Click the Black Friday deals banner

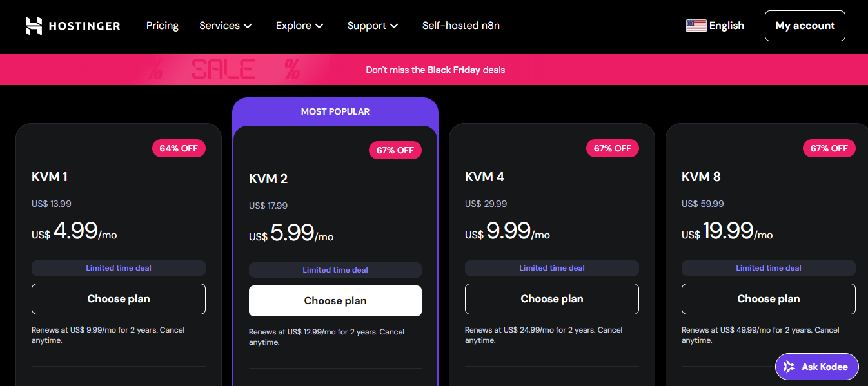point(435,70)
